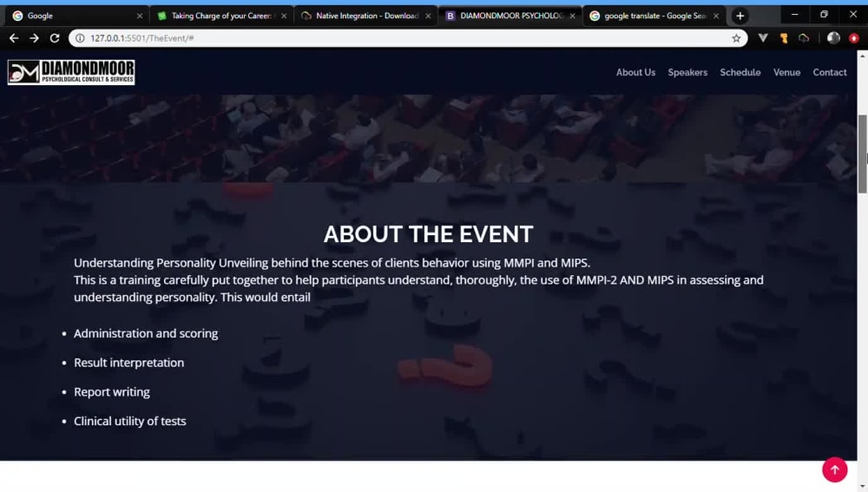Click the scrollbar down arrow

(x=863, y=487)
